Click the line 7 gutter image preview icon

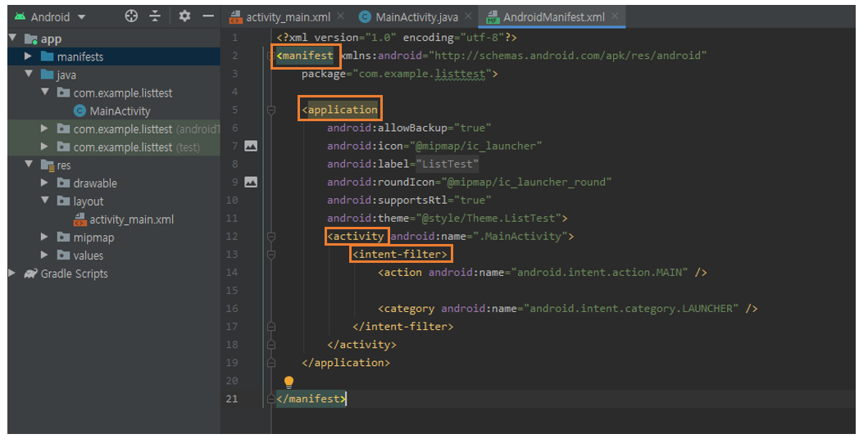(x=251, y=146)
